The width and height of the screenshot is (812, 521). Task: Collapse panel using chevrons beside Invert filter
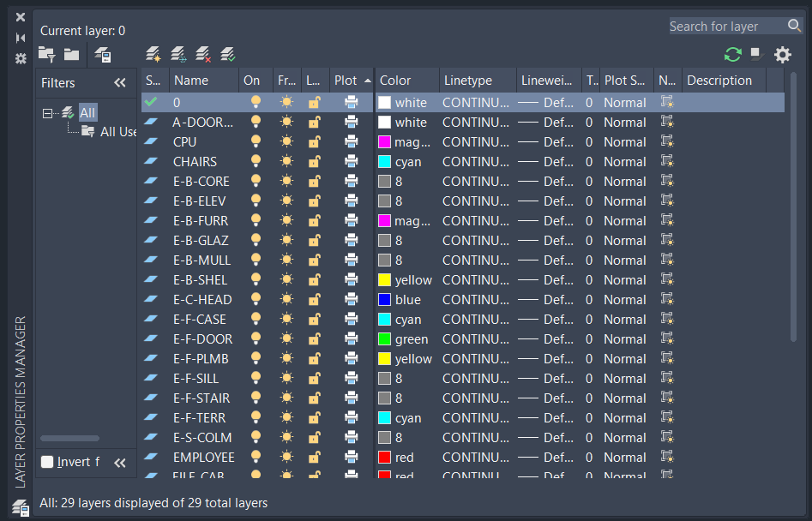tap(120, 463)
